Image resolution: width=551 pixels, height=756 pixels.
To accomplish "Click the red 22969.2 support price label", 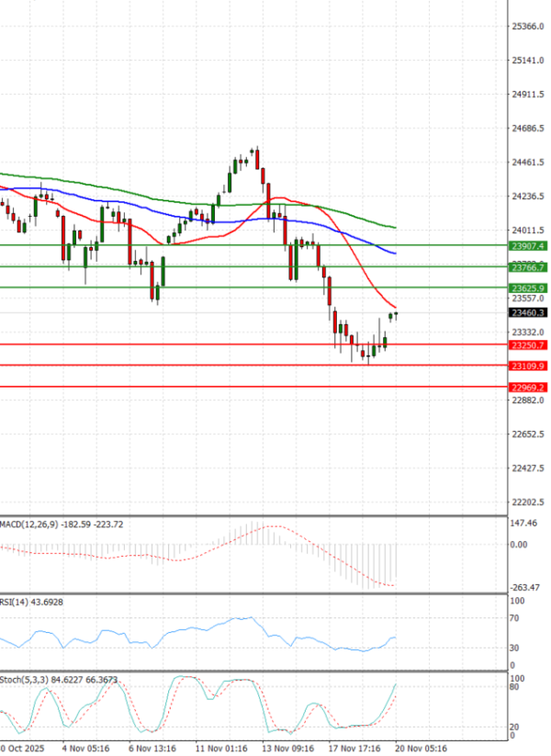I will point(527,388).
